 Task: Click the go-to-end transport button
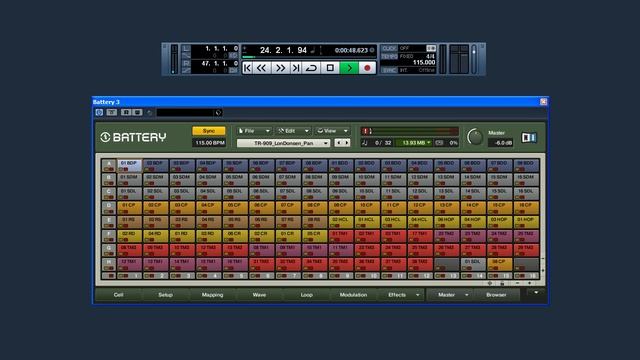tap(296, 68)
